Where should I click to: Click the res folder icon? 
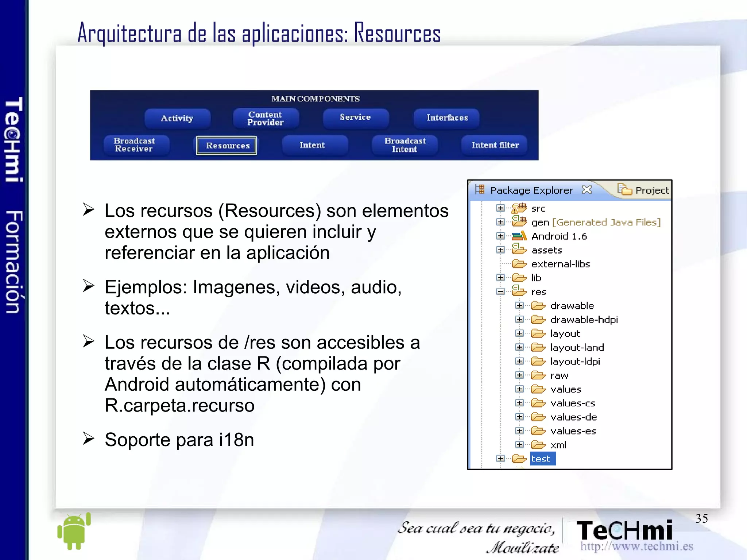pos(519,291)
